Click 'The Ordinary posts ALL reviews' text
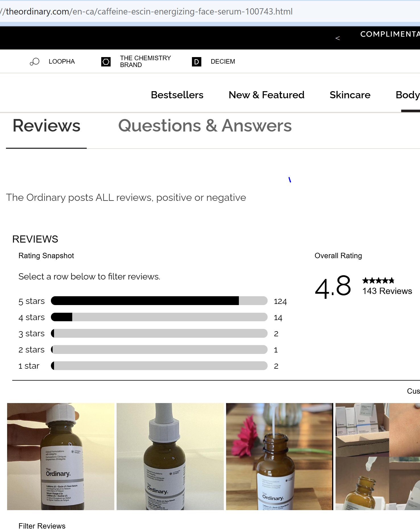 point(126,197)
